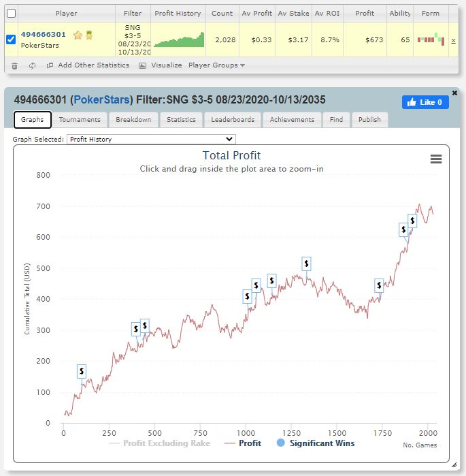
Task: Click the Visualize chart icon
Action: (142, 65)
